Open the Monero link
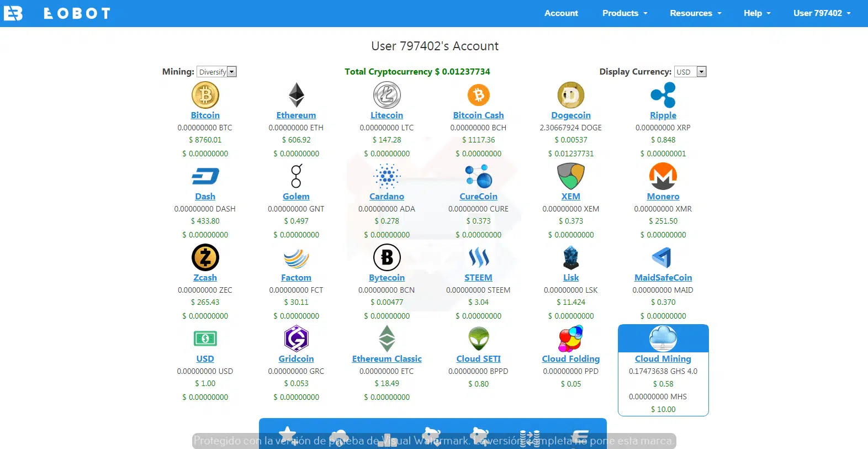This screenshot has width=868, height=449. tap(663, 197)
